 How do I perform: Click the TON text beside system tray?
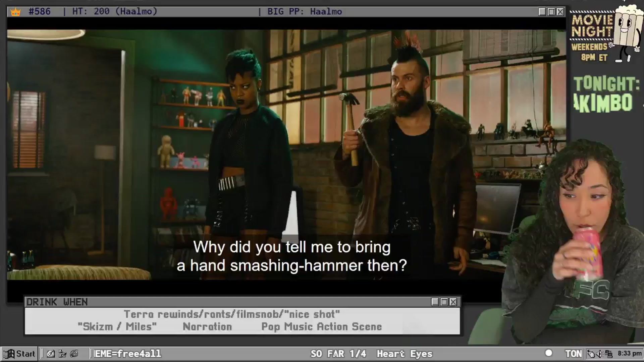(574, 354)
